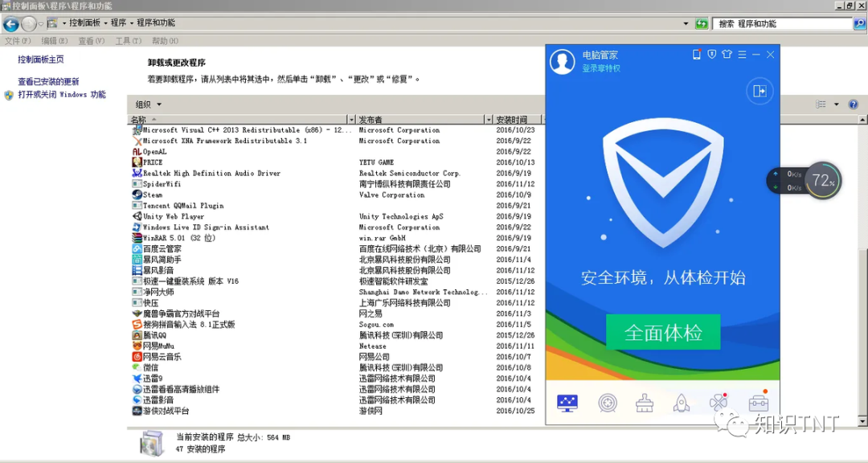Click the list scrollbar up arrow
868x463 pixels.
pos(862,120)
